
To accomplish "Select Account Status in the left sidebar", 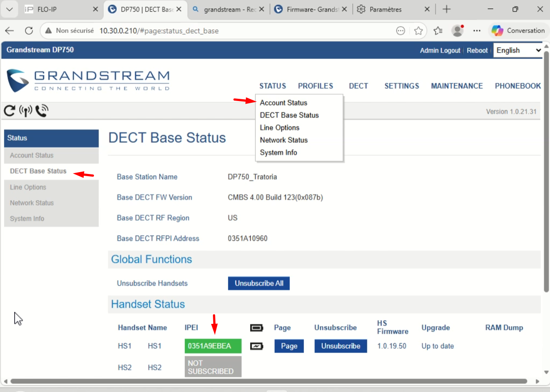I will click(51, 155).
